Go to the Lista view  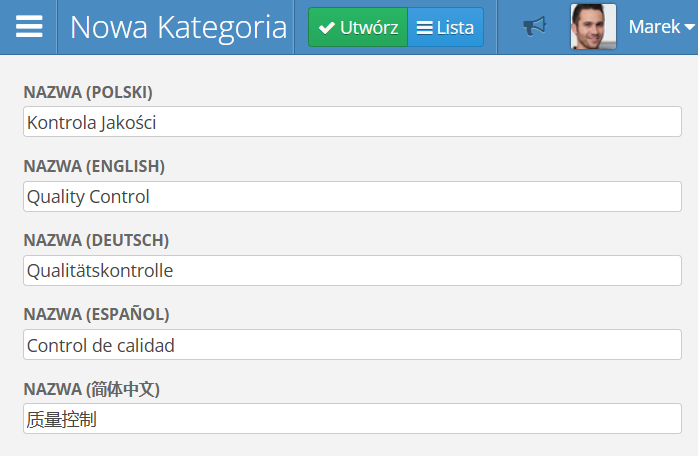[x=445, y=28]
